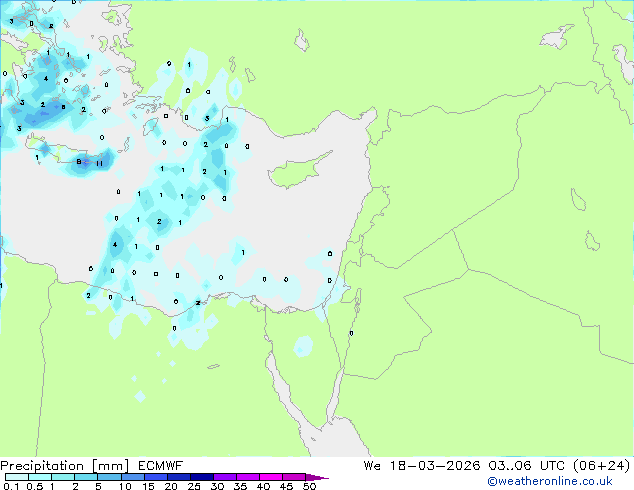Image resolution: width=634 pixels, height=490 pixels.
Task: Pick the 0.5–1 mm legend swatch
Action: tap(40, 477)
